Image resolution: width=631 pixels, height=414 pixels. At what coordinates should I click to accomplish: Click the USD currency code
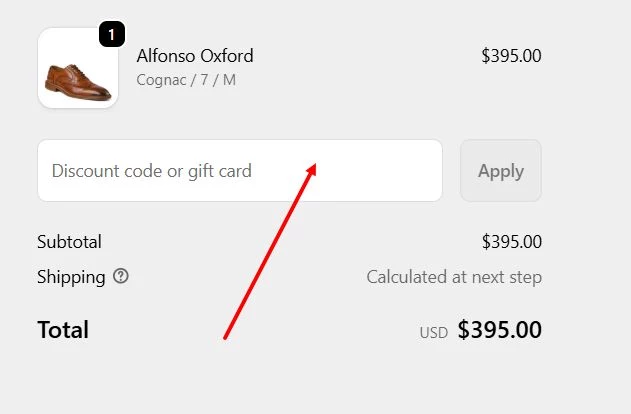point(434,332)
